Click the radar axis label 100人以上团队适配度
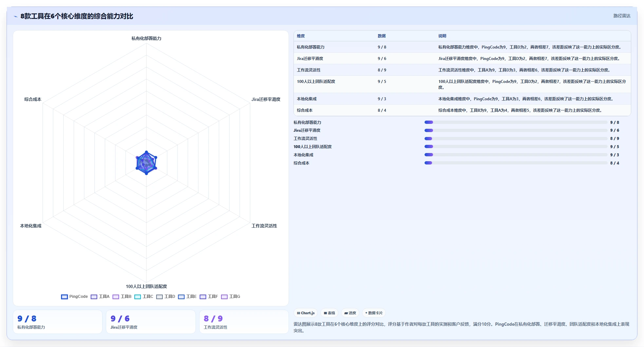Screen dimensions: 644x347 (x=146, y=286)
